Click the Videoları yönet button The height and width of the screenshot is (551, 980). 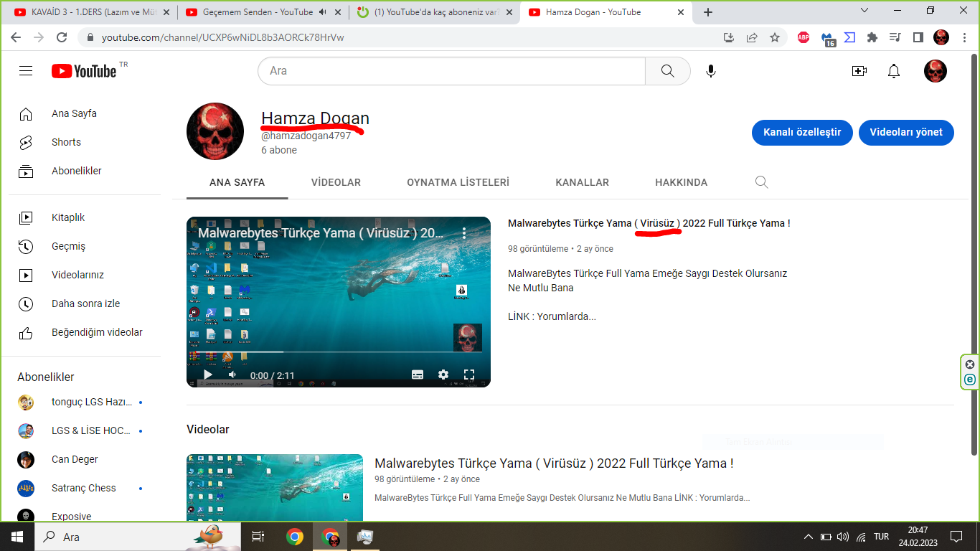click(906, 133)
